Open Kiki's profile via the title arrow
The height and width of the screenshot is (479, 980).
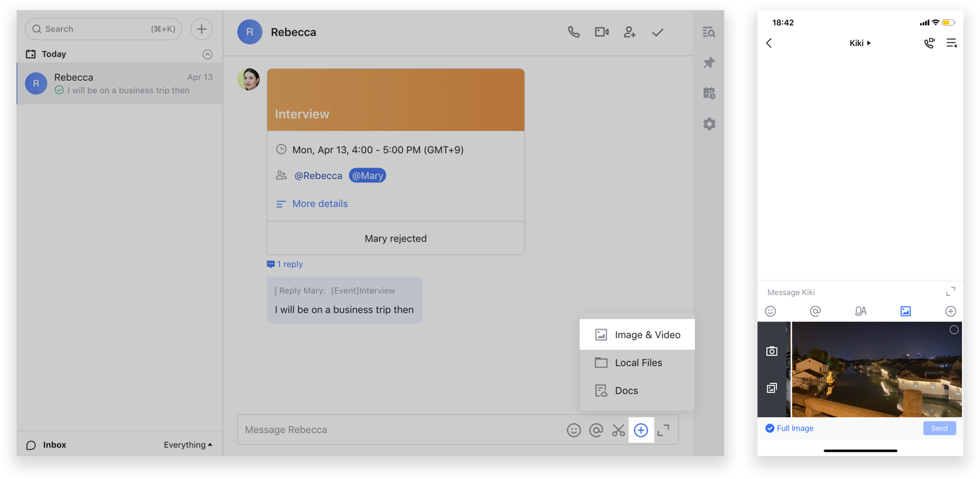[x=868, y=43]
